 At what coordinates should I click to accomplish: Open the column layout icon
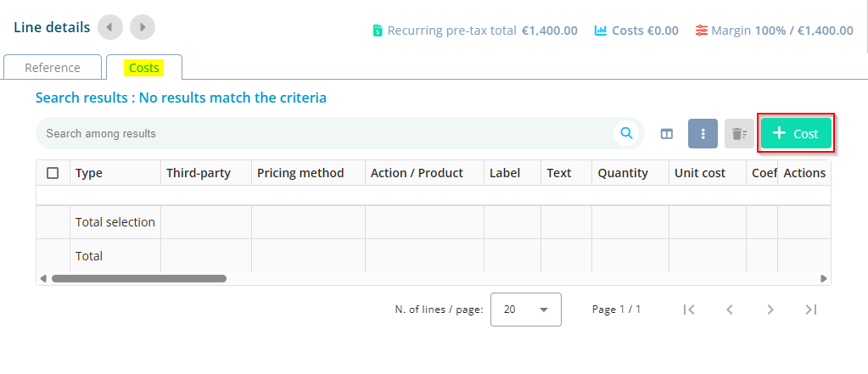point(667,134)
